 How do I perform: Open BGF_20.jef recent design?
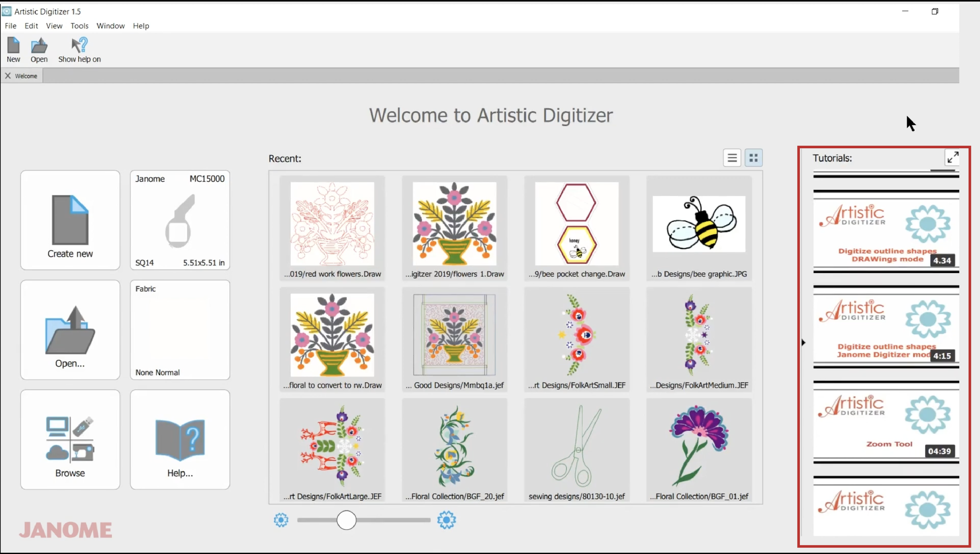[x=455, y=450]
